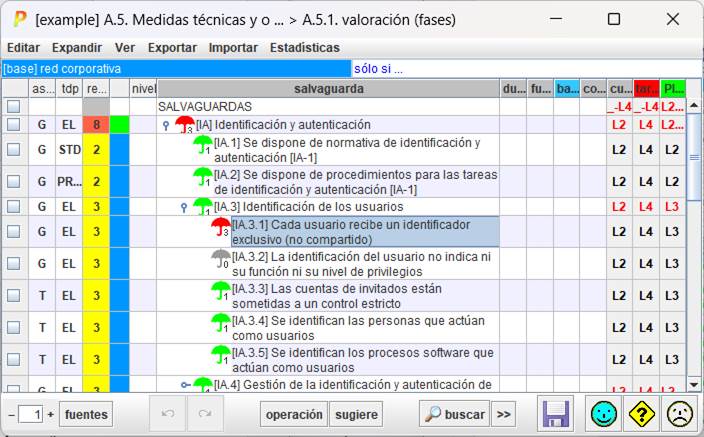
Task: Click the green umbrella icon of [IA.2]
Action: tap(202, 177)
